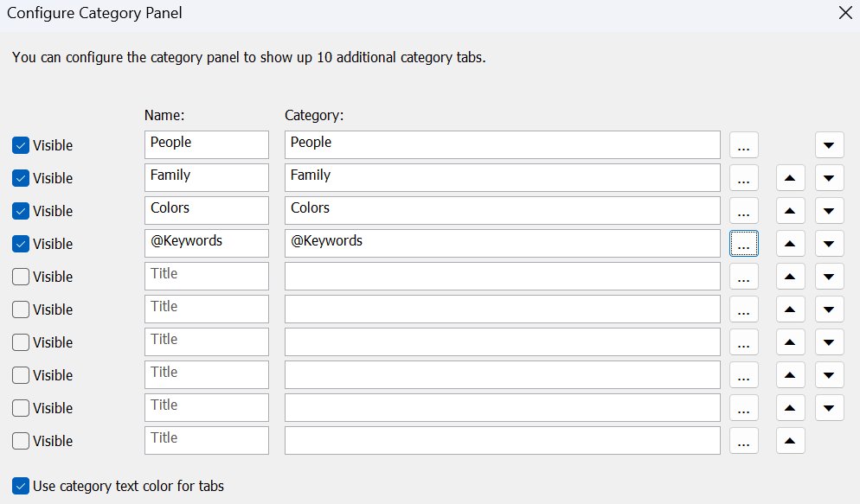Move the @Keywords row up
The height and width of the screenshot is (504, 860).
(790, 244)
